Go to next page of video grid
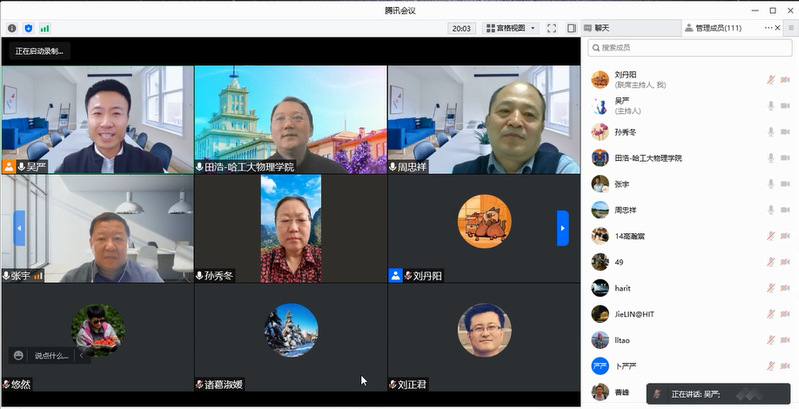The image size is (799, 409). point(563,228)
